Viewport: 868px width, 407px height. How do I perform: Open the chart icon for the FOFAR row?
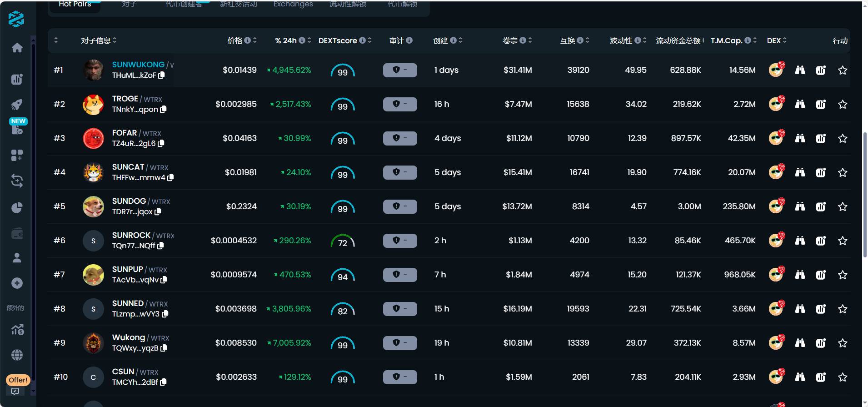pyautogui.click(x=820, y=138)
